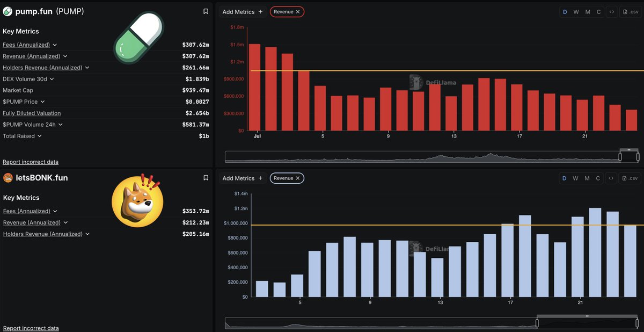Click the $205.16m letsBONK.fun holders revenue value
Image resolution: width=644 pixels, height=332 pixels.
(195, 234)
